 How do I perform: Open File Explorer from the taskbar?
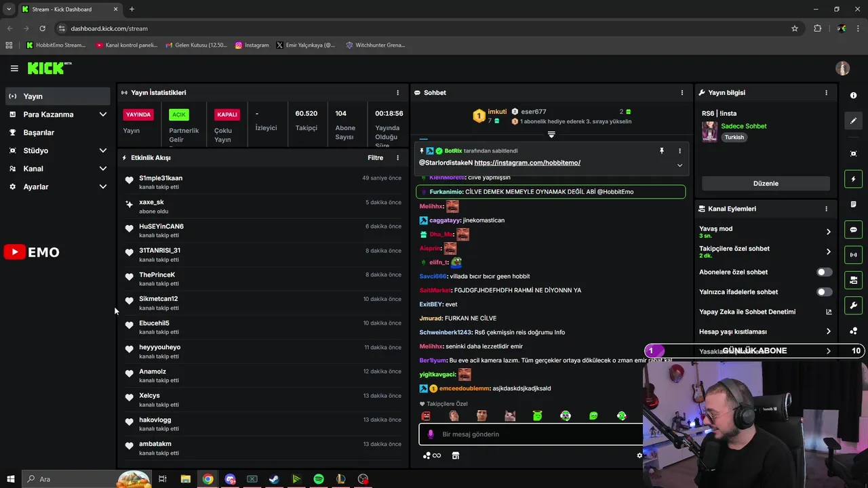click(185, 479)
